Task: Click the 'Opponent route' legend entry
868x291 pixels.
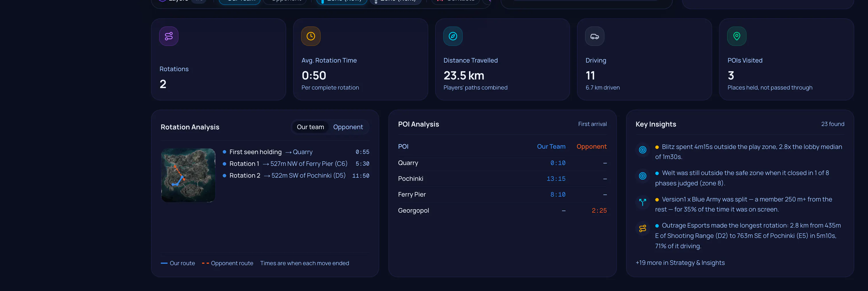Action: 227,263
